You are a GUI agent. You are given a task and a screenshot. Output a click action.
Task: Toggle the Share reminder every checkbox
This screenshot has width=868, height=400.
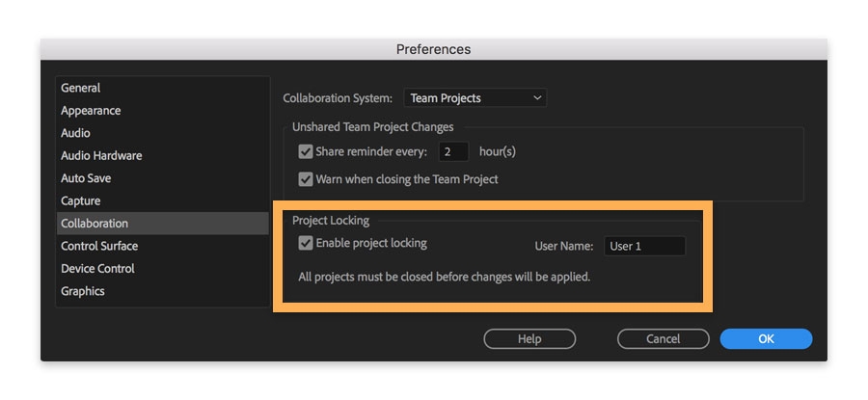(306, 151)
